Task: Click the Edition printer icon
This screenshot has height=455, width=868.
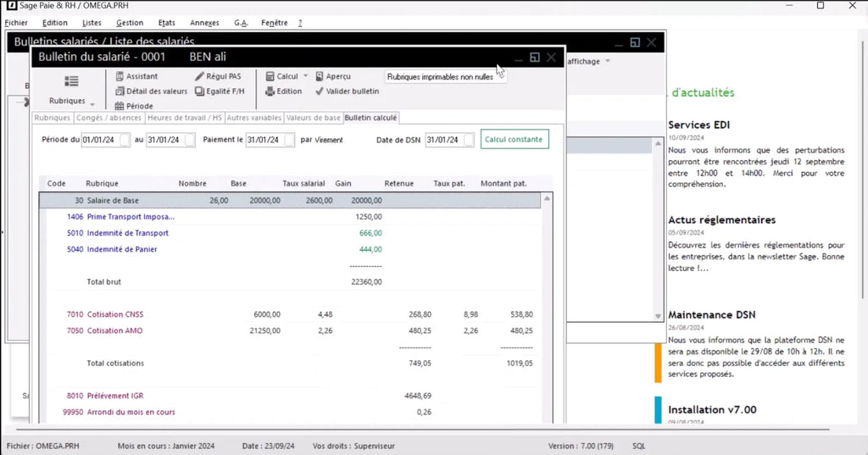Action: [270, 92]
